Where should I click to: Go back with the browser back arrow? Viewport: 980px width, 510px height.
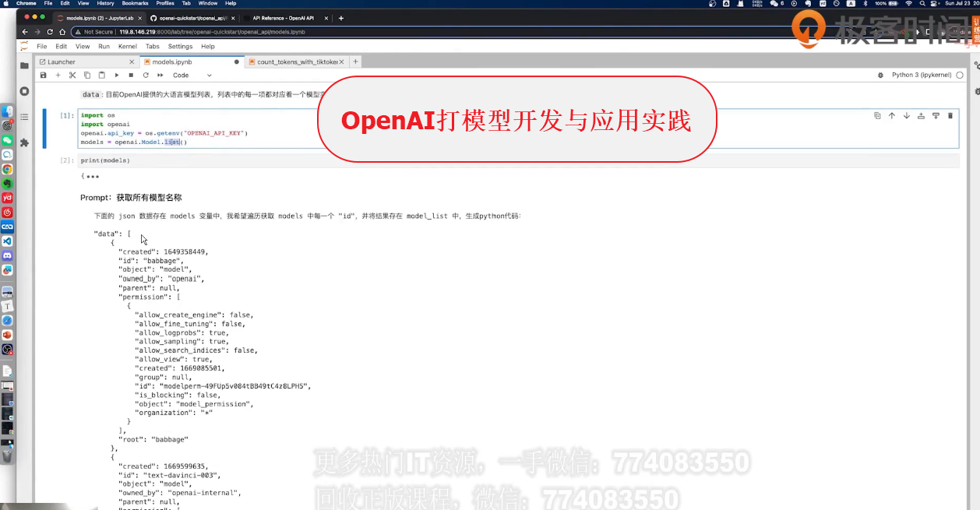point(25,32)
